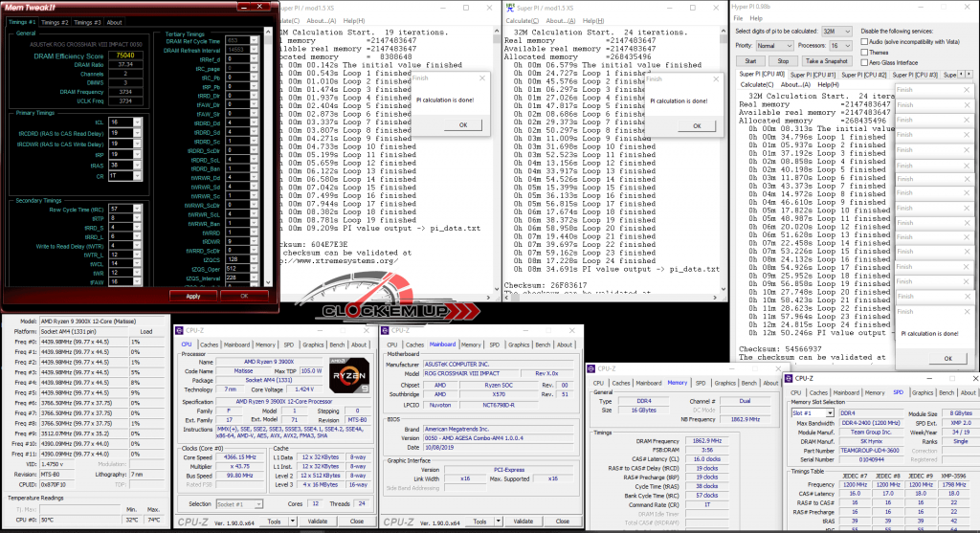
Task: Click the CPU-Z icon in mainboard window title
Action: coord(388,329)
